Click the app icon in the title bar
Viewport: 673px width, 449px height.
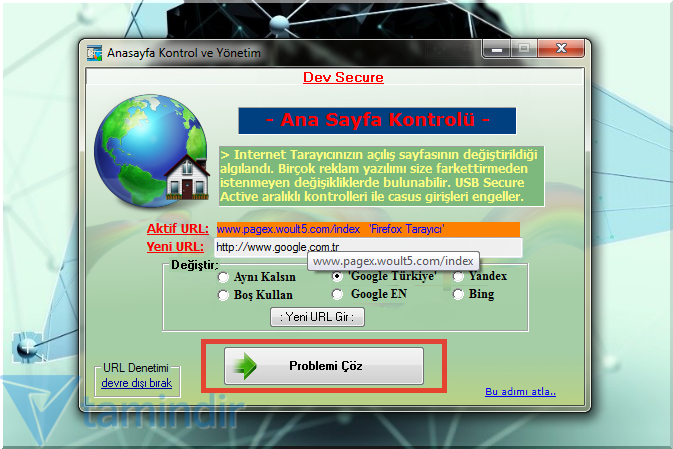(x=94, y=51)
